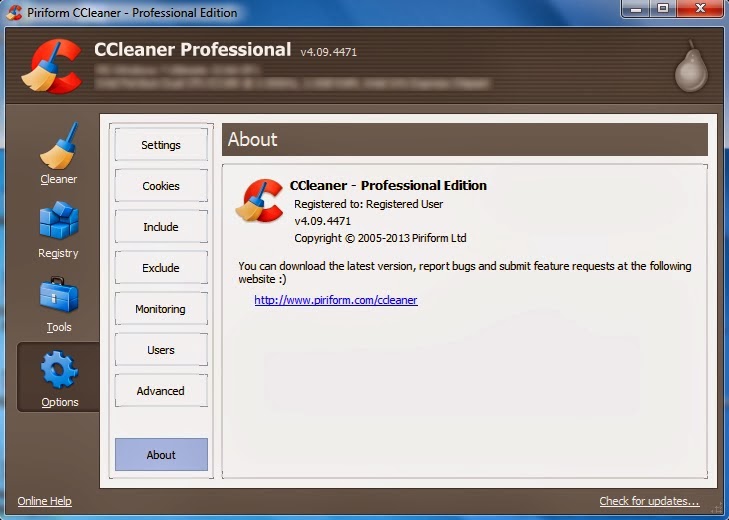
Task: Switch to the Include options page
Action: click(x=161, y=227)
